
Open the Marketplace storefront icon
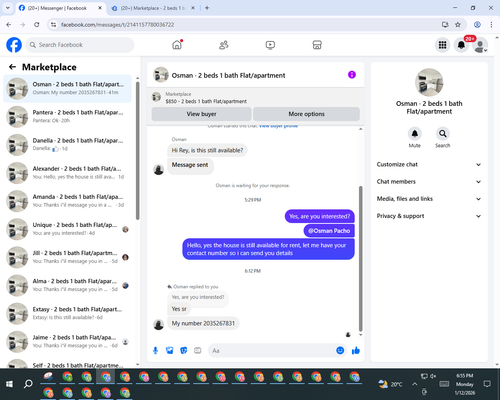[x=317, y=45]
